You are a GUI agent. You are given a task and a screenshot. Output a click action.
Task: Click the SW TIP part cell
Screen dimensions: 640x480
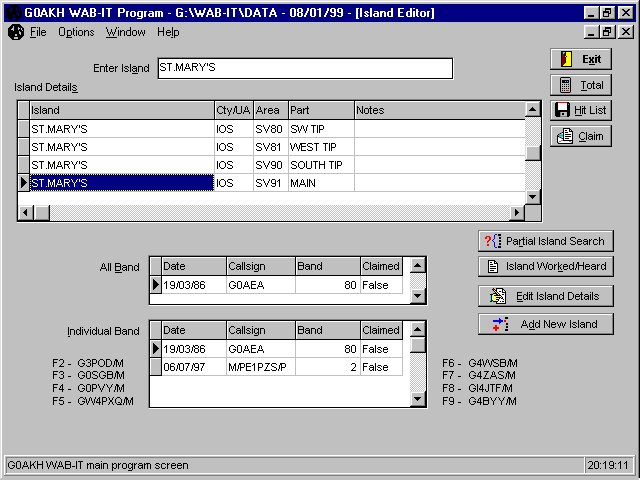coord(321,129)
